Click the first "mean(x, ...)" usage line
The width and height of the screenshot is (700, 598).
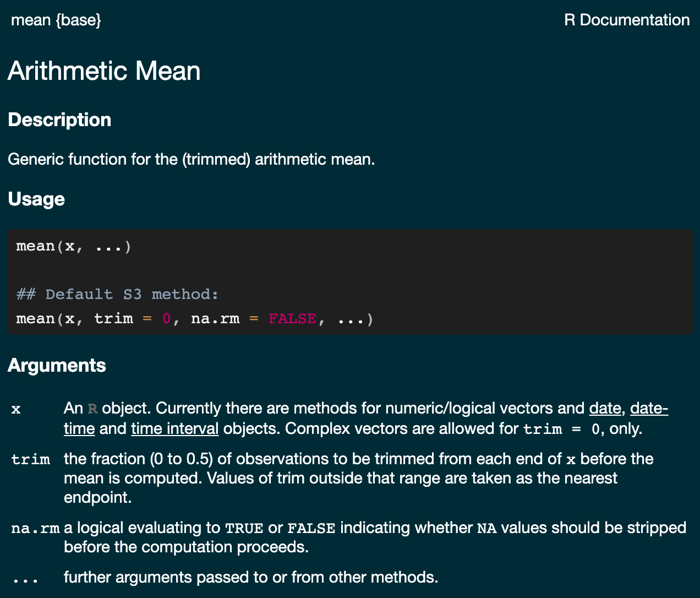74,246
